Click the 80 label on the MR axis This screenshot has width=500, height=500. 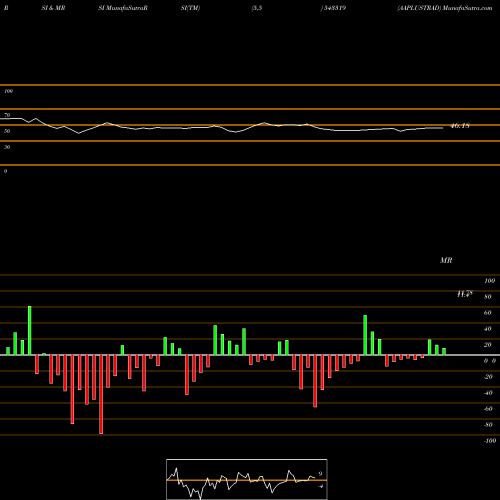click(x=487, y=297)
